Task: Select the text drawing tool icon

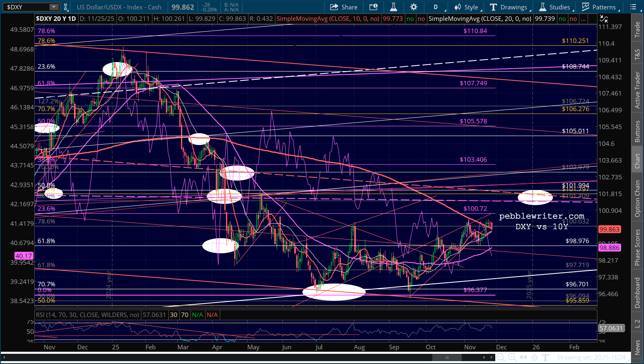Action: pyautogui.click(x=545, y=357)
